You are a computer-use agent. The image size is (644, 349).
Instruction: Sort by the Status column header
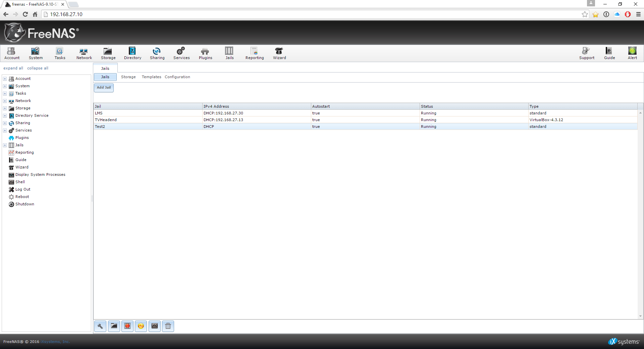tap(474, 106)
